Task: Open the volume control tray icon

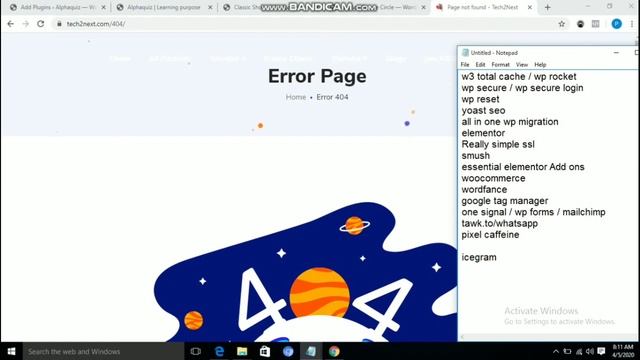Action: pos(589,351)
